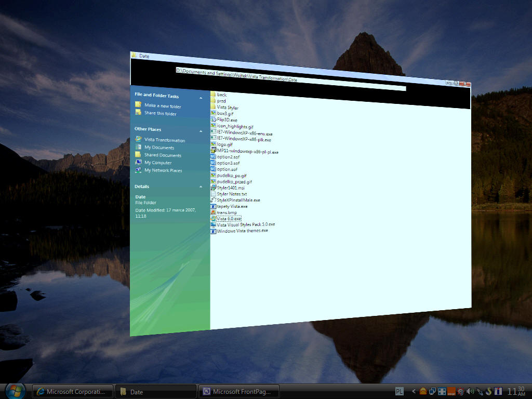Open the volume tray icon

470,391
